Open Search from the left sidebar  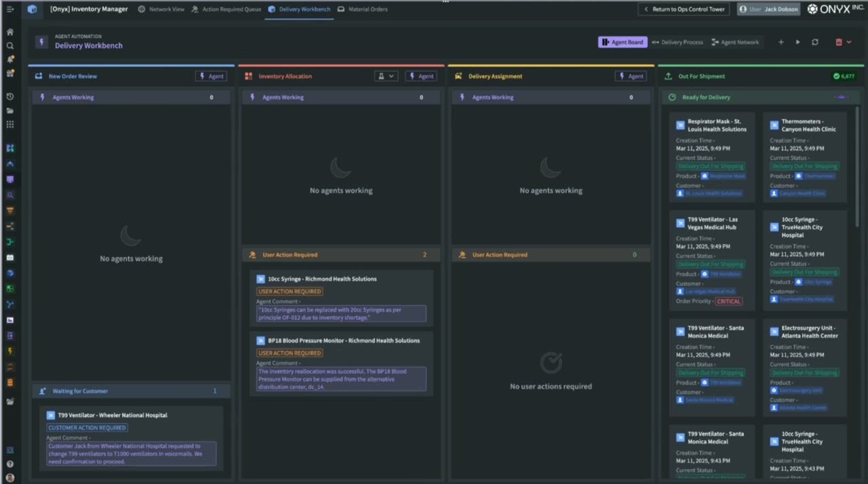(x=9, y=45)
